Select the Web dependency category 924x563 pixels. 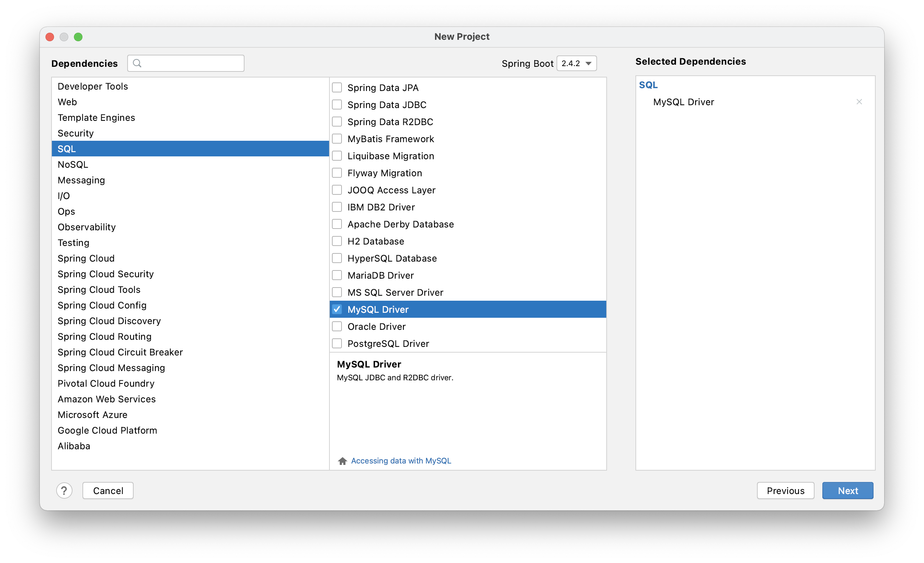click(x=67, y=102)
